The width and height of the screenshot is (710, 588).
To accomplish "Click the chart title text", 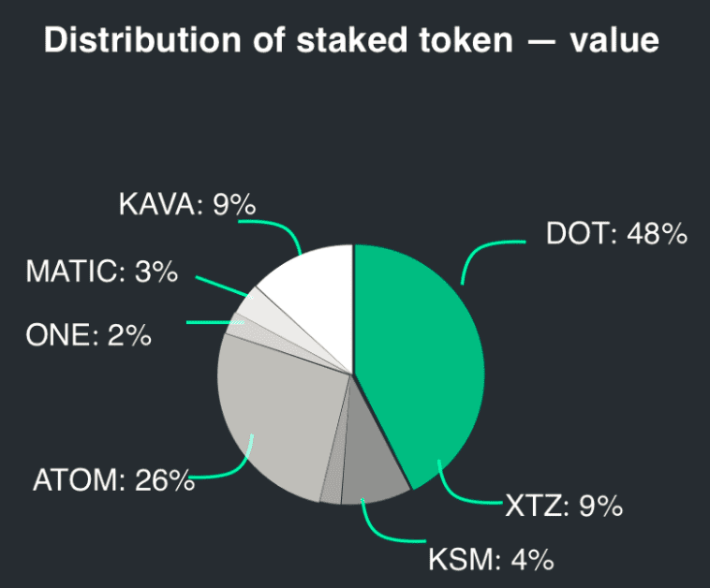I will coord(351,40).
